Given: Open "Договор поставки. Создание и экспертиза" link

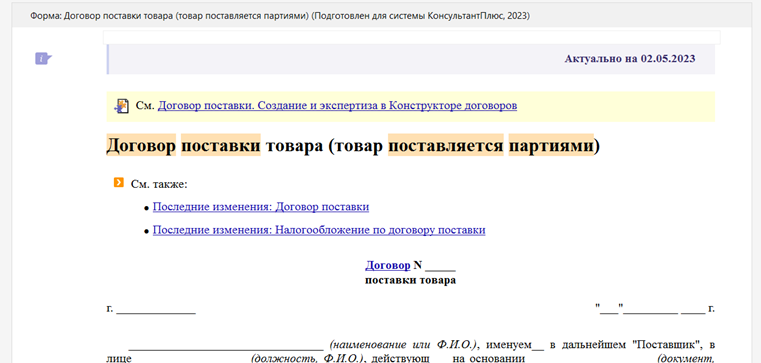Looking at the screenshot, I should [337, 105].
